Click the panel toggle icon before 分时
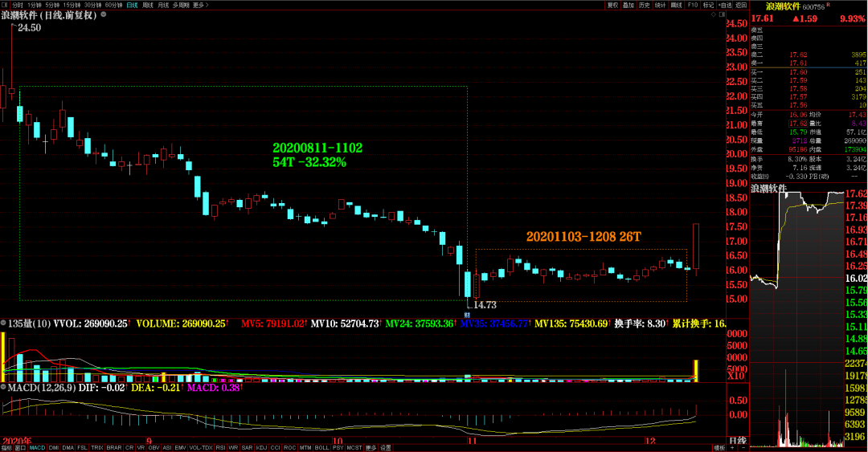This screenshot has height=452, width=868. coord(4,5)
